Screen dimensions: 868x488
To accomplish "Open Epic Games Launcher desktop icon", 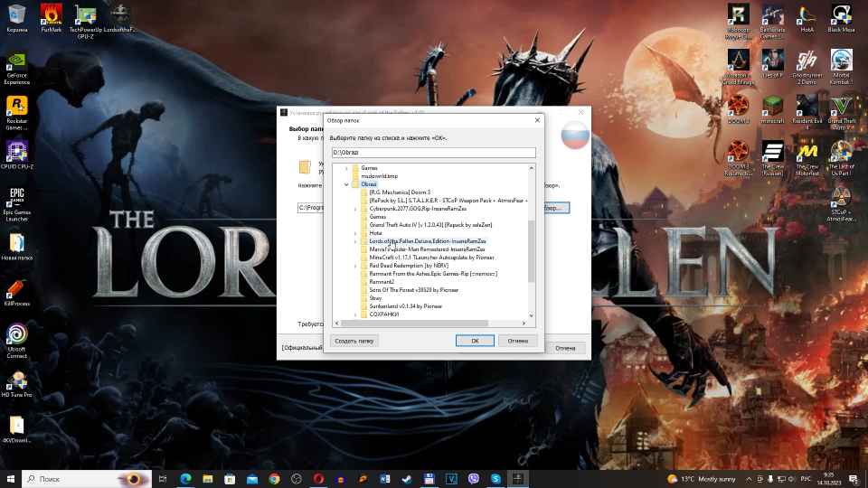I will coord(16,203).
